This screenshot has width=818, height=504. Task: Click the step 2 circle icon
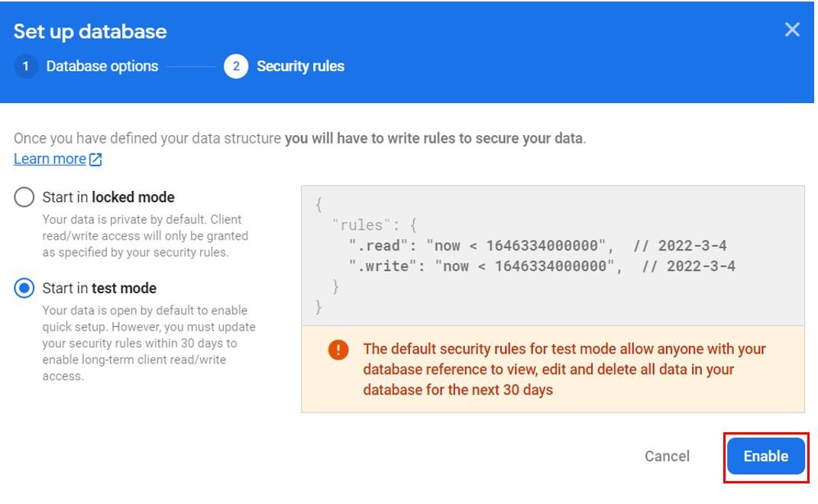coord(236,66)
